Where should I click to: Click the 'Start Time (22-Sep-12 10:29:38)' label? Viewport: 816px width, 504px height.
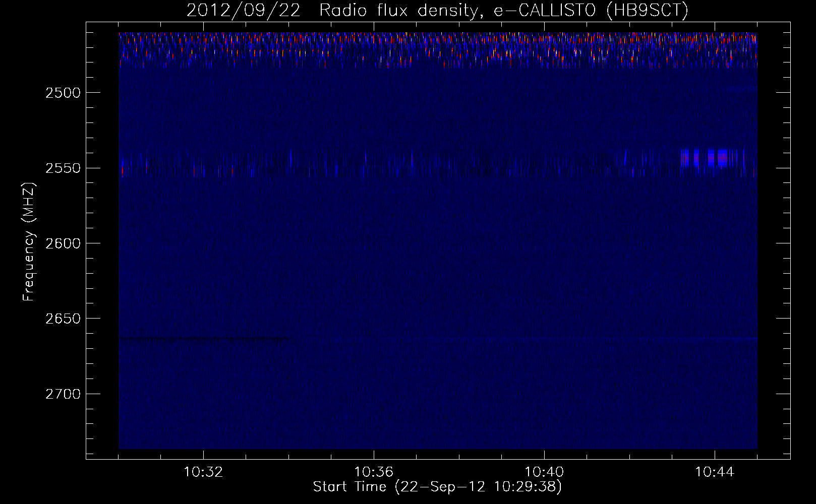[438, 487]
